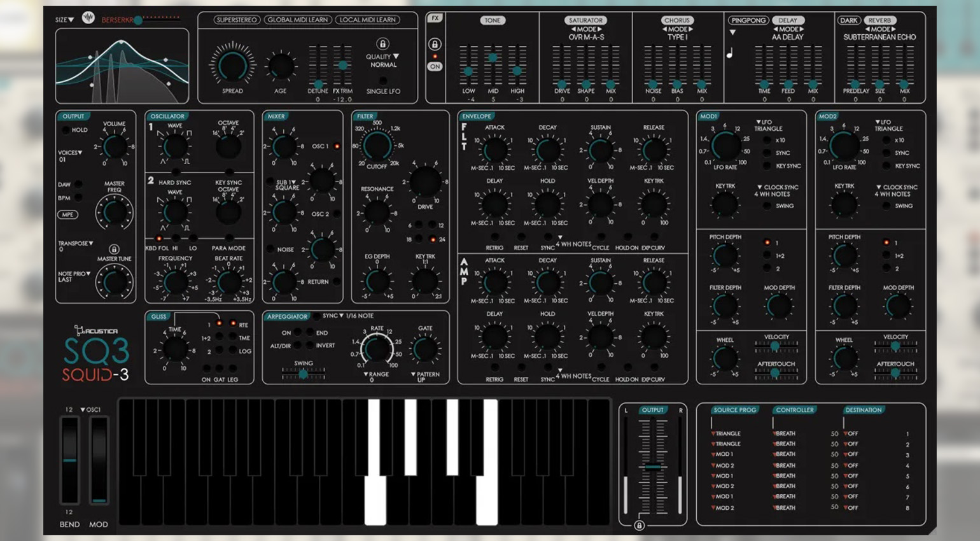Click the Spread knob
Image resolution: width=980 pixels, height=541 pixels.
232,66
